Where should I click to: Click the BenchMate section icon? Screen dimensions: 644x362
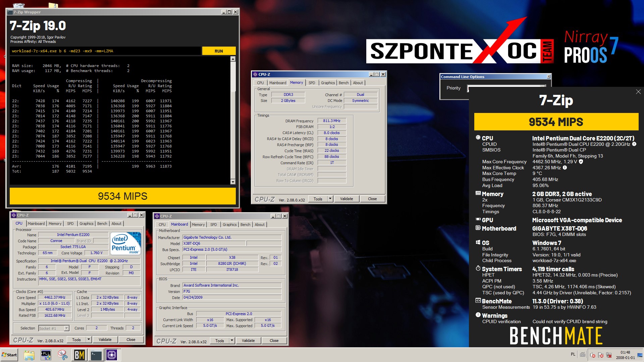point(478,301)
